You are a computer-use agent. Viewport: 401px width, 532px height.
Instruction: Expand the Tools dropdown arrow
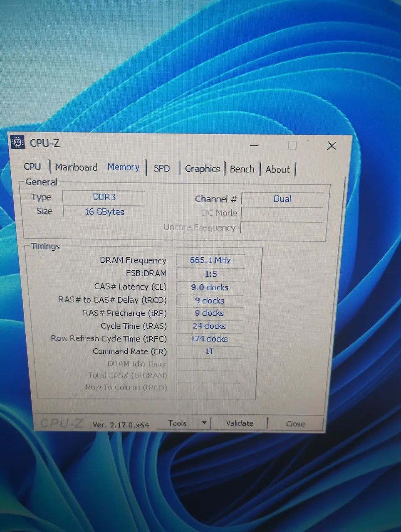204,423
